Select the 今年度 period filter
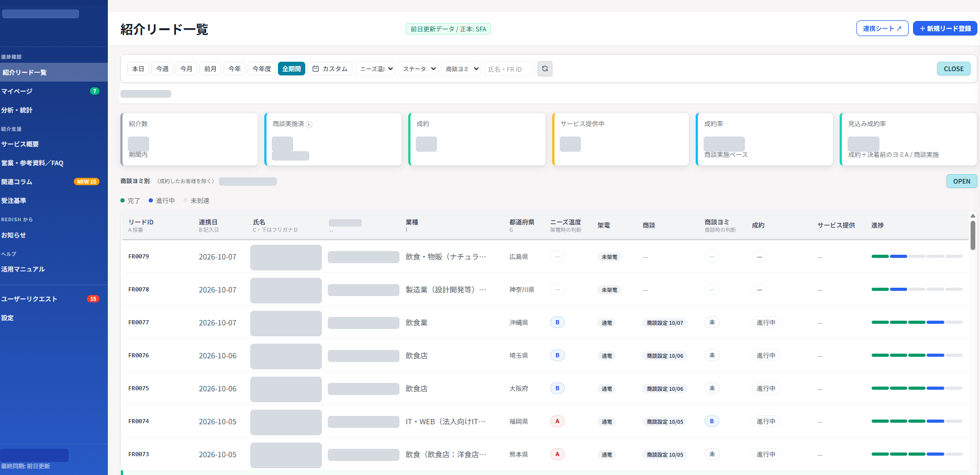 click(262, 69)
